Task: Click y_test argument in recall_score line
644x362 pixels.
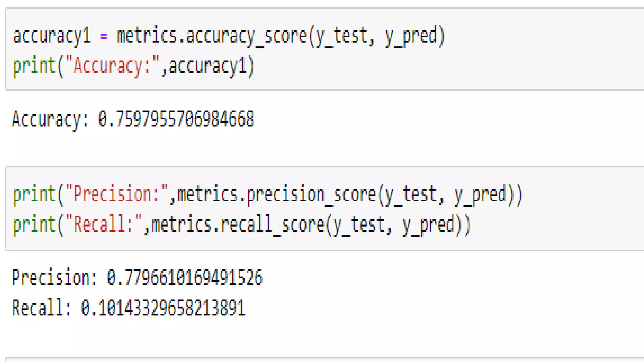Action: coord(358,224)
